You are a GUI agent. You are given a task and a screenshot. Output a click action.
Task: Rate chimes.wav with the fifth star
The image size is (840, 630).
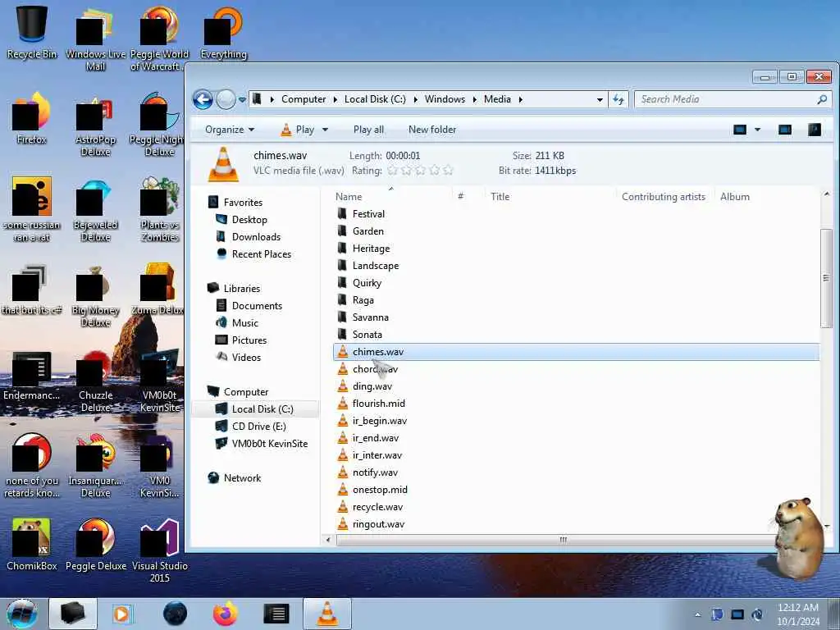point(449,171)
